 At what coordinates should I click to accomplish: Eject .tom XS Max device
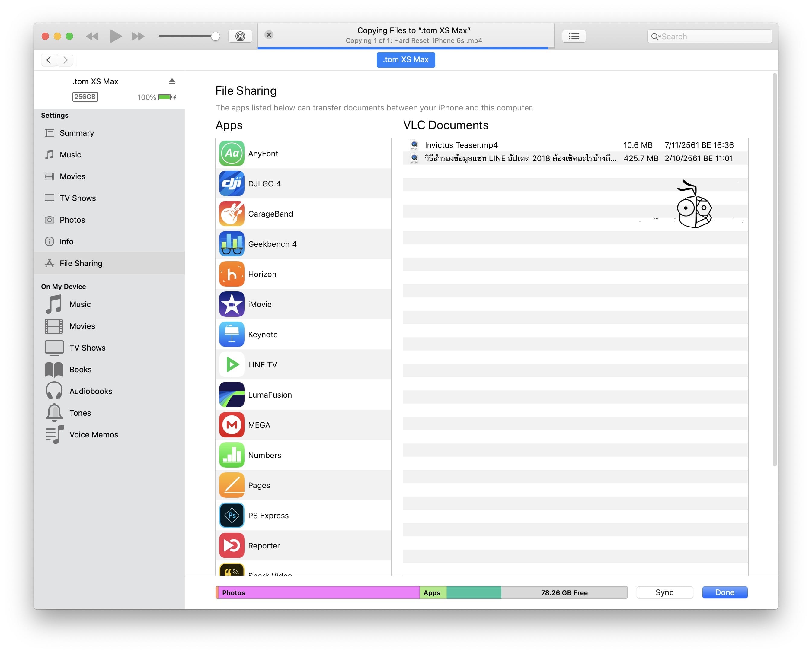click(x=172, y=81)
